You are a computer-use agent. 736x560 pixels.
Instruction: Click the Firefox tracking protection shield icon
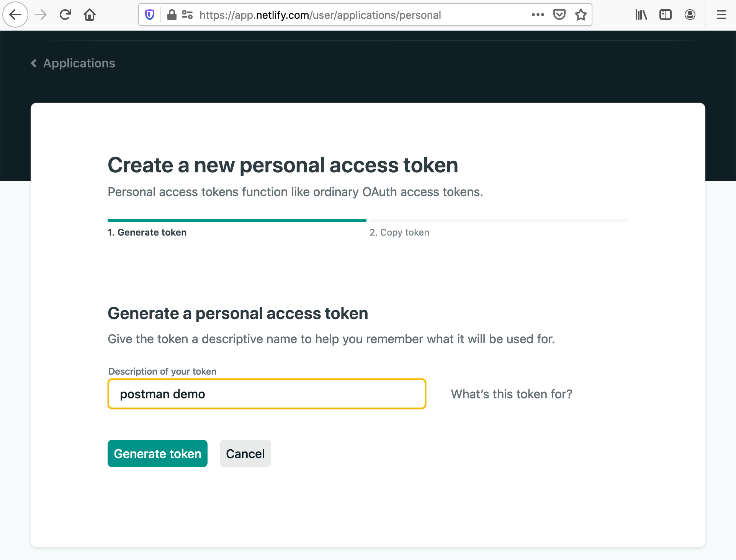click(x=149, y=15)
